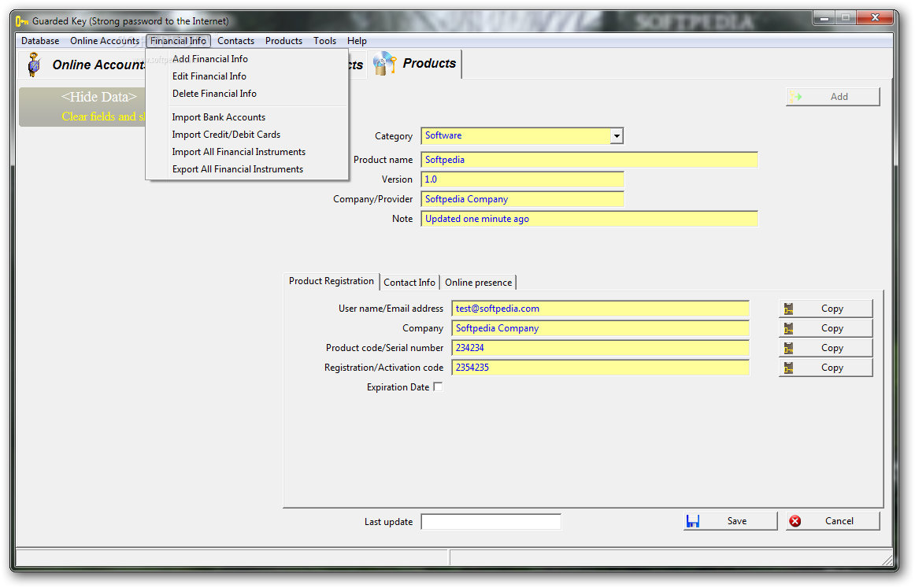Screen dimensions: 915x588
Task: Click the Guarded Key title bar icon
Action: (22, 21)
